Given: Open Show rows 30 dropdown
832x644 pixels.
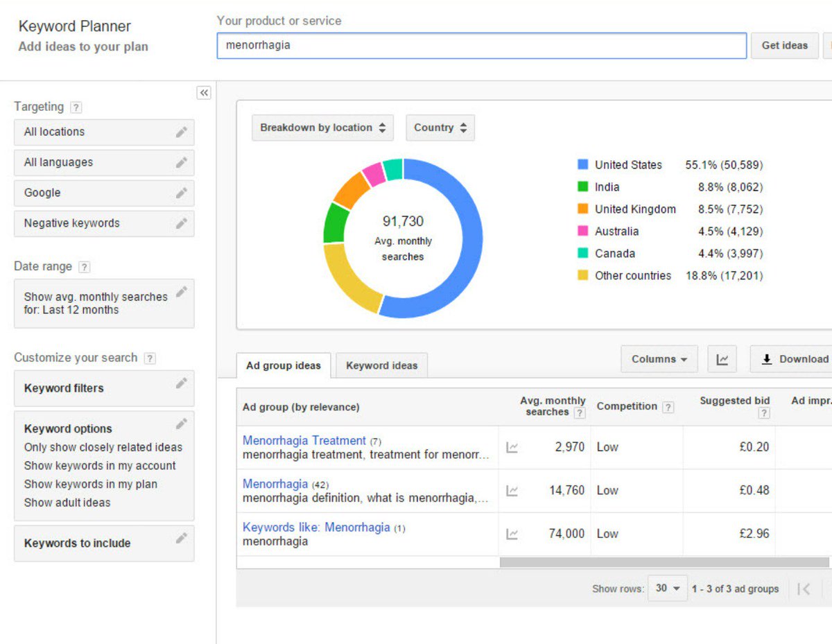Looking at the screenshot, I should 668,589.
